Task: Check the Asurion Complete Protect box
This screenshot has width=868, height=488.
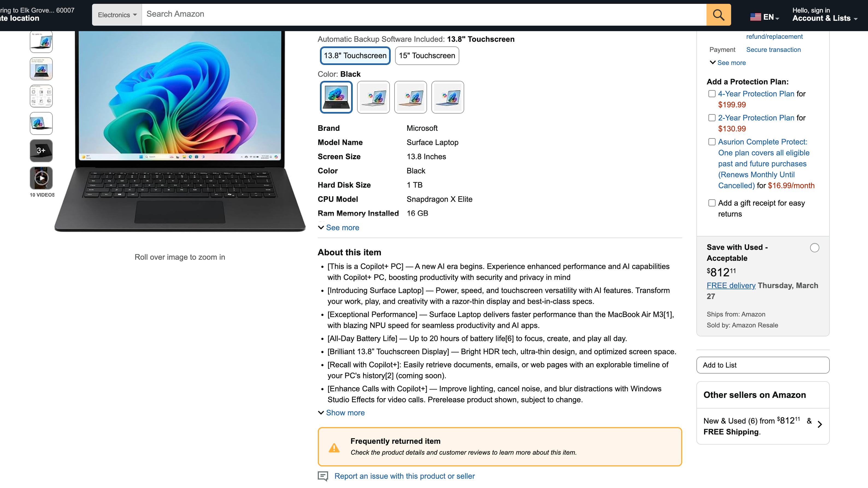Action: [712, 142]
